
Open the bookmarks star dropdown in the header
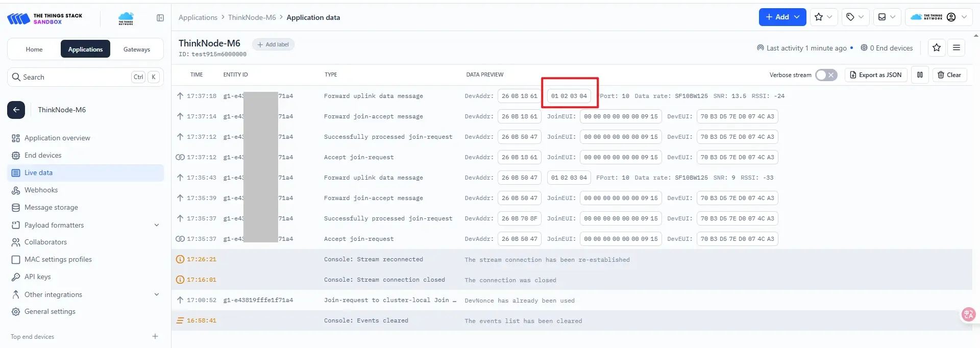[823, 17]
